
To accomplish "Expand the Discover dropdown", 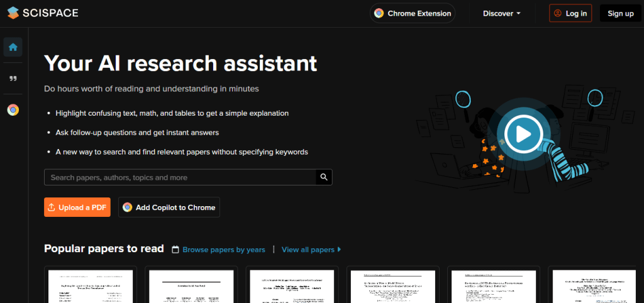I will pos(501,13).
